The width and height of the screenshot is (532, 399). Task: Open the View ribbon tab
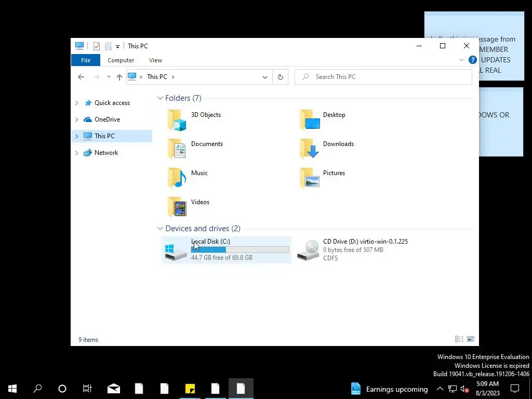pyautogui.click(x=155, y=60)
